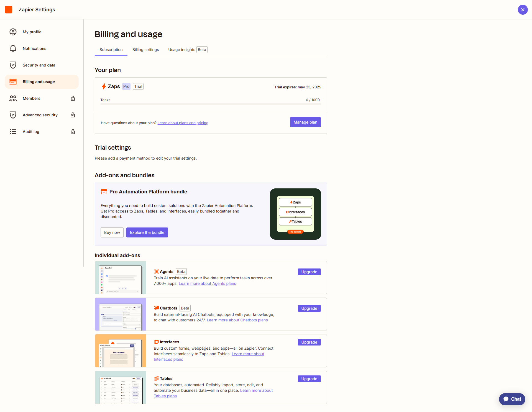Click the Interfaces add-on icon

click(156, 342)
